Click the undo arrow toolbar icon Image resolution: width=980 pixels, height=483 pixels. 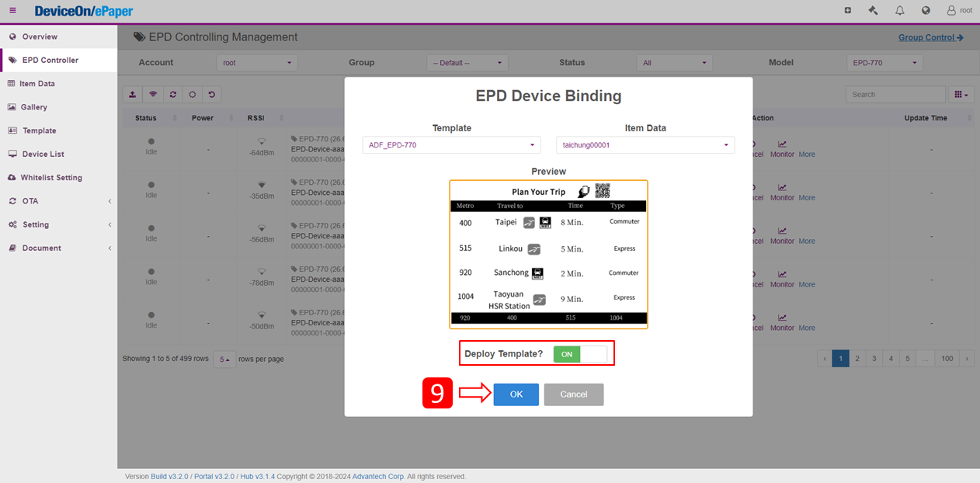tap(212, 95)
